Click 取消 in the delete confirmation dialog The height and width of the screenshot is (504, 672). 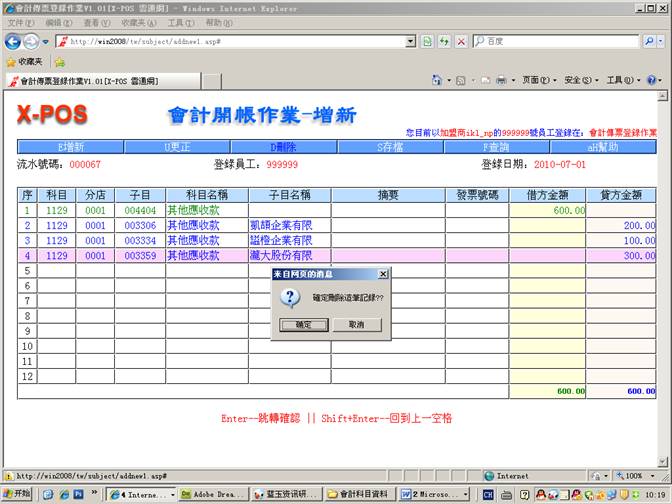pos(356,325)
